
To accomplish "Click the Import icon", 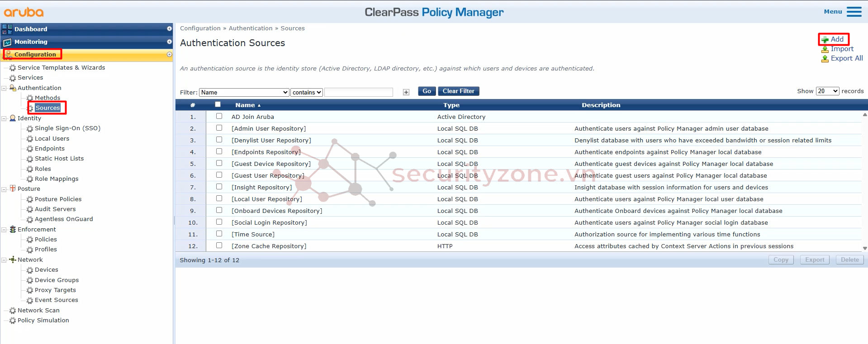I will [x=825, y=49].
